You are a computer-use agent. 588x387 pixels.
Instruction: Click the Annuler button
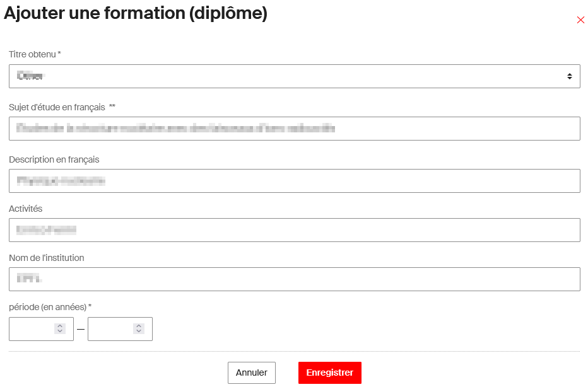(251, 373)
